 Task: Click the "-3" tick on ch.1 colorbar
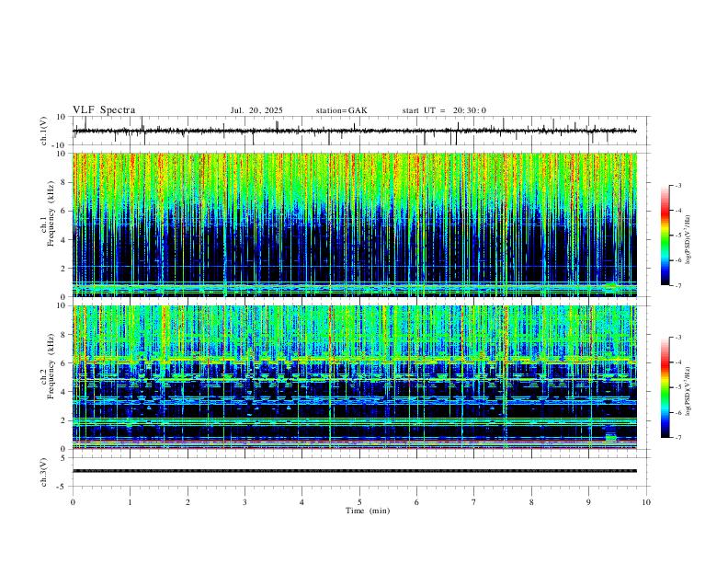click(x=677, y=185)
